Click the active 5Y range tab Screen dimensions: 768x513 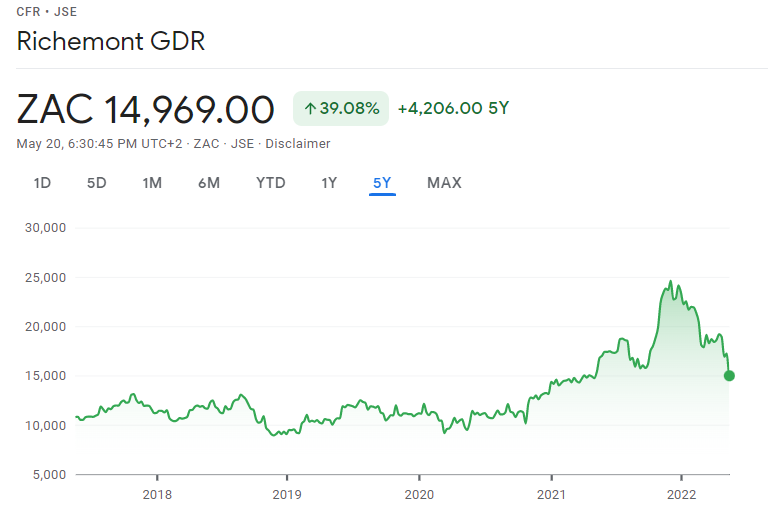pyautogui.click(x=382, y=184)
